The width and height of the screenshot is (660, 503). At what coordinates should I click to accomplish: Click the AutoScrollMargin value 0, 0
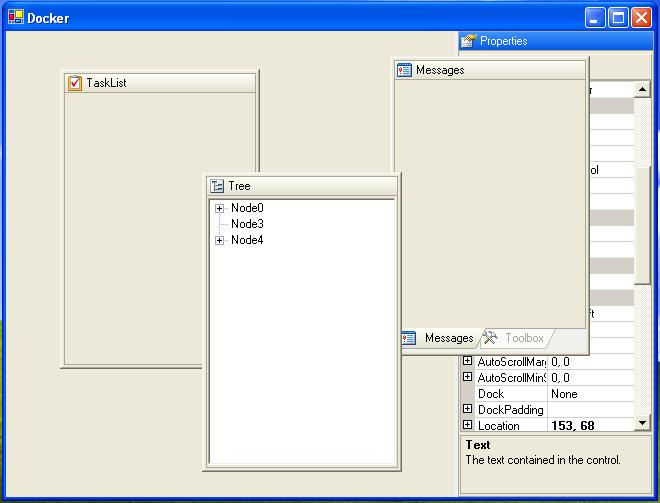point(560,362)
